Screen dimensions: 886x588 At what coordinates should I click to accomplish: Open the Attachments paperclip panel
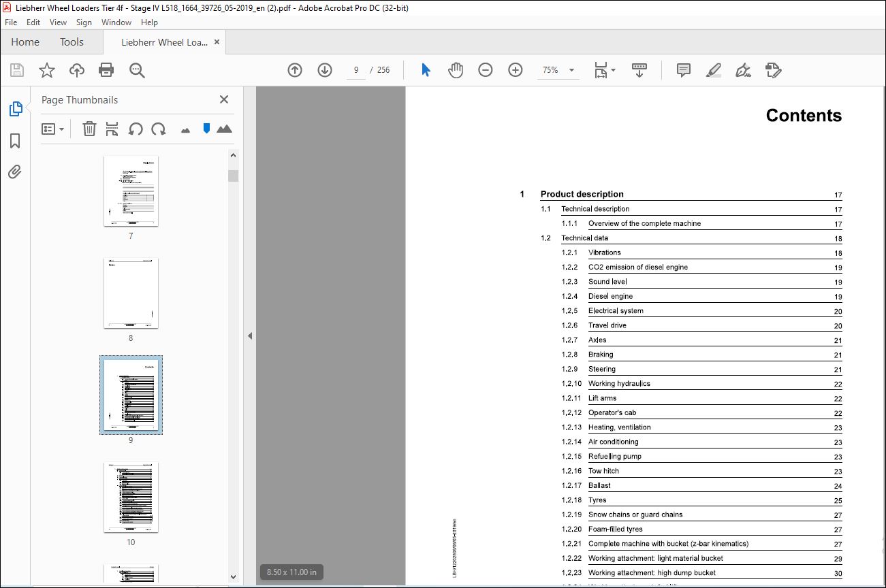(x=15, y=171)
